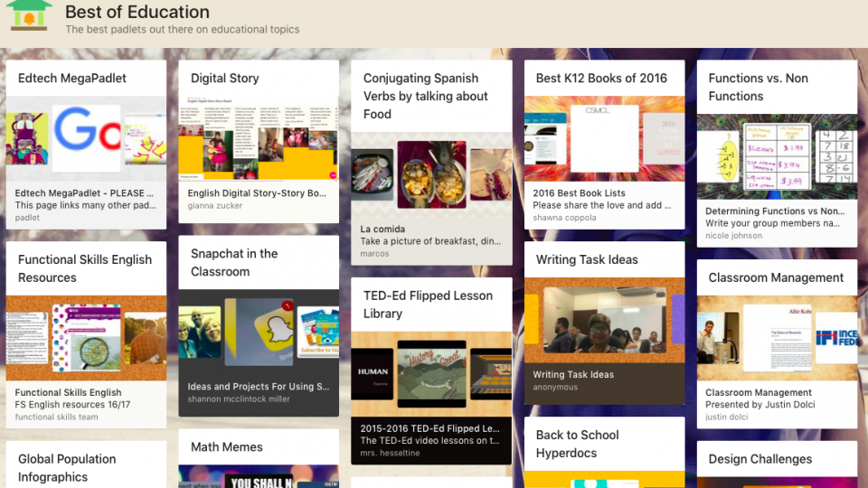The height and width of the screenshot is (488, 868).
Task: Select author shannon mcclintock miller
Action: click(x=239, y=399)
